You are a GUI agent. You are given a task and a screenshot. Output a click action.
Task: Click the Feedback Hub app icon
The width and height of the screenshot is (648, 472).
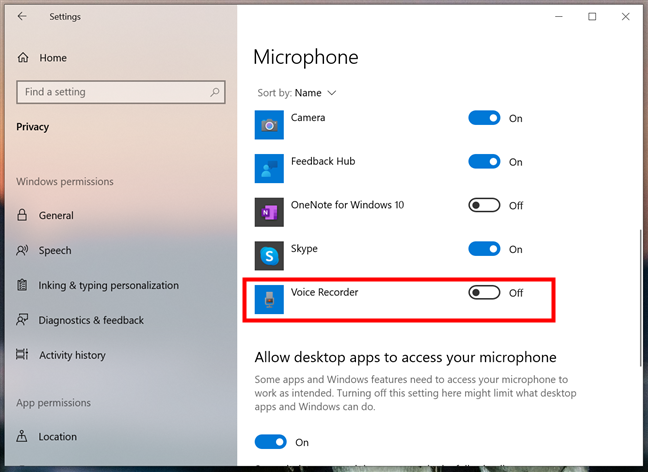(269, 168)
